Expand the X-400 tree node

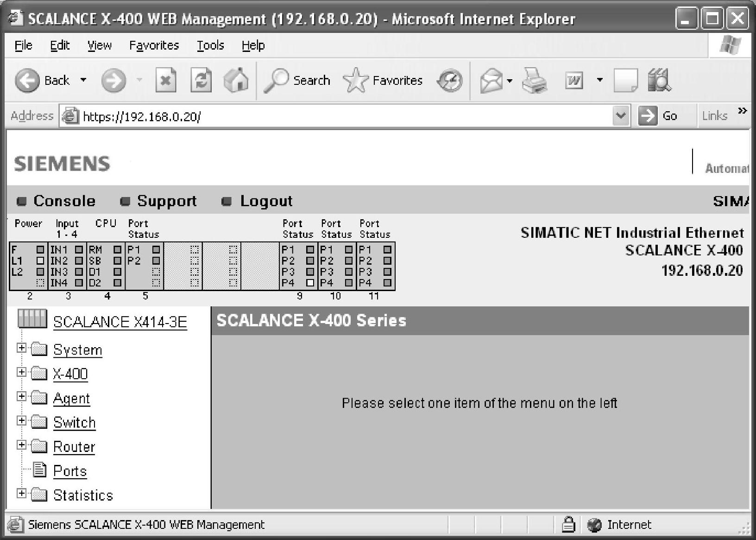21,372
